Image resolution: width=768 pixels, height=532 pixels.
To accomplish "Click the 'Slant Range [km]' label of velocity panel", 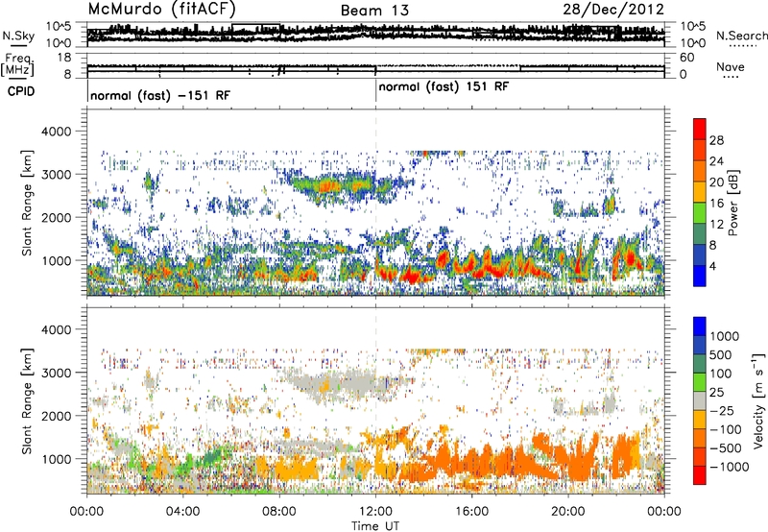I will (x=27, y=400).
